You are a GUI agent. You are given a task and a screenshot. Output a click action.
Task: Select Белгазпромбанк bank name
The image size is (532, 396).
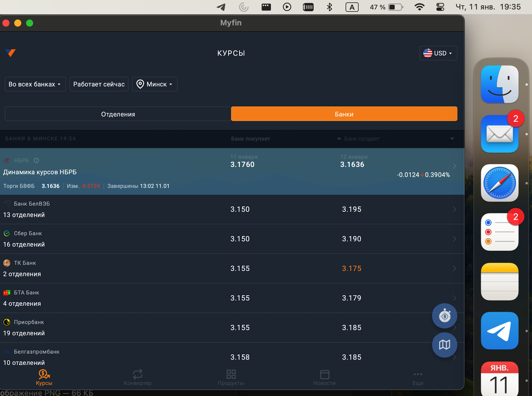click(37, 352)
